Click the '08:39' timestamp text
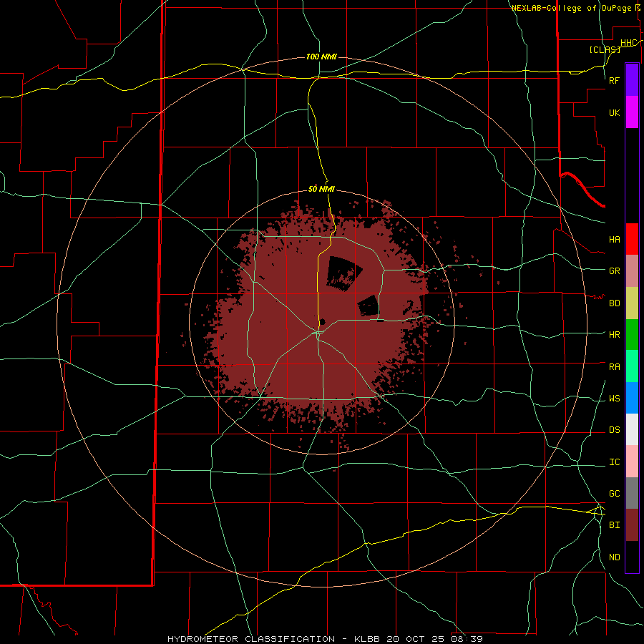 click(x=469, y=639)
